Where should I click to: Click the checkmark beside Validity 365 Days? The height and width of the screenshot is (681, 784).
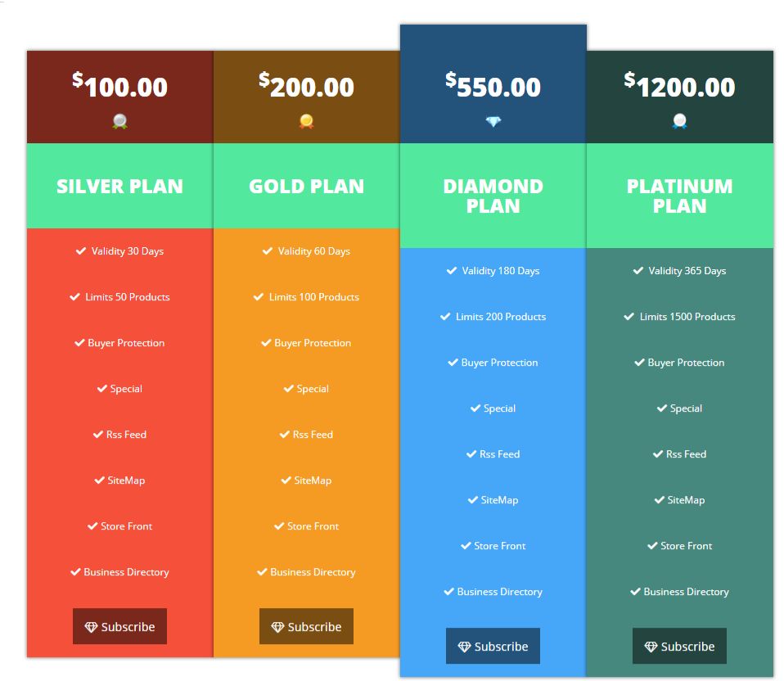[638, 271]
